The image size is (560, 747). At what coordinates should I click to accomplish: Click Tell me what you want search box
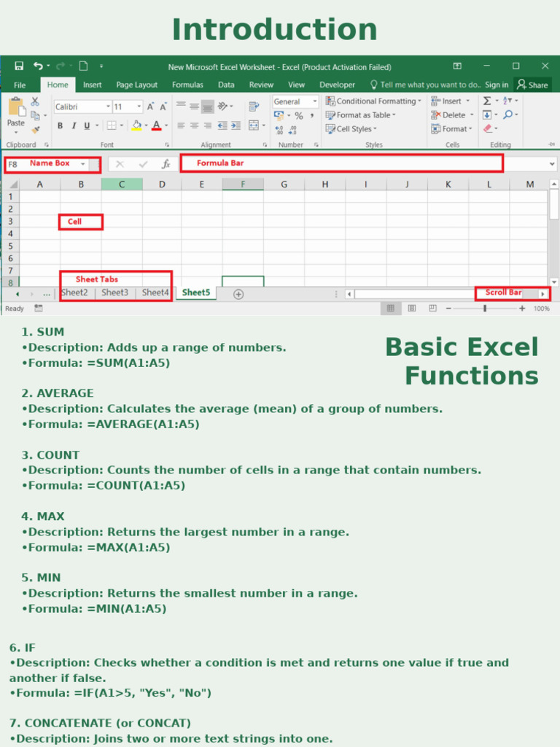(x=426, y=85)
